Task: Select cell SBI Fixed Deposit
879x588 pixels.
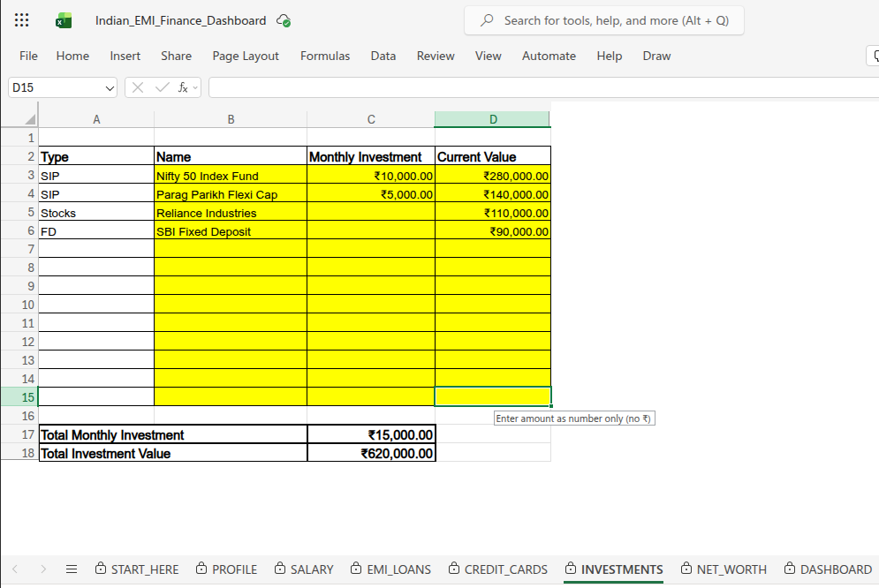Action: [x=231, y=231]
